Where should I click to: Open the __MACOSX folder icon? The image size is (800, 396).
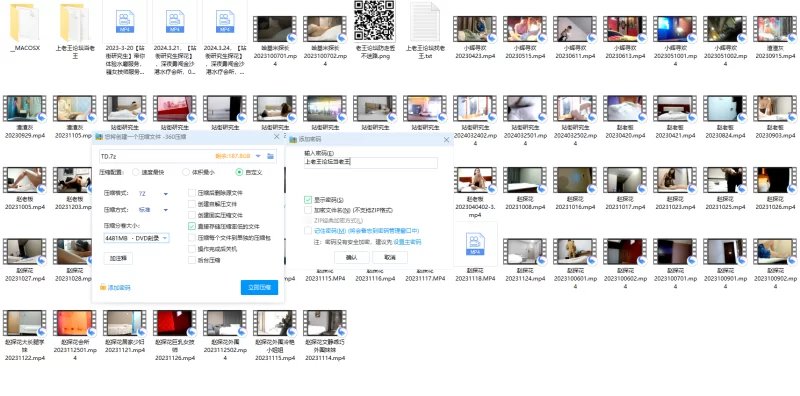click(24, 22)
